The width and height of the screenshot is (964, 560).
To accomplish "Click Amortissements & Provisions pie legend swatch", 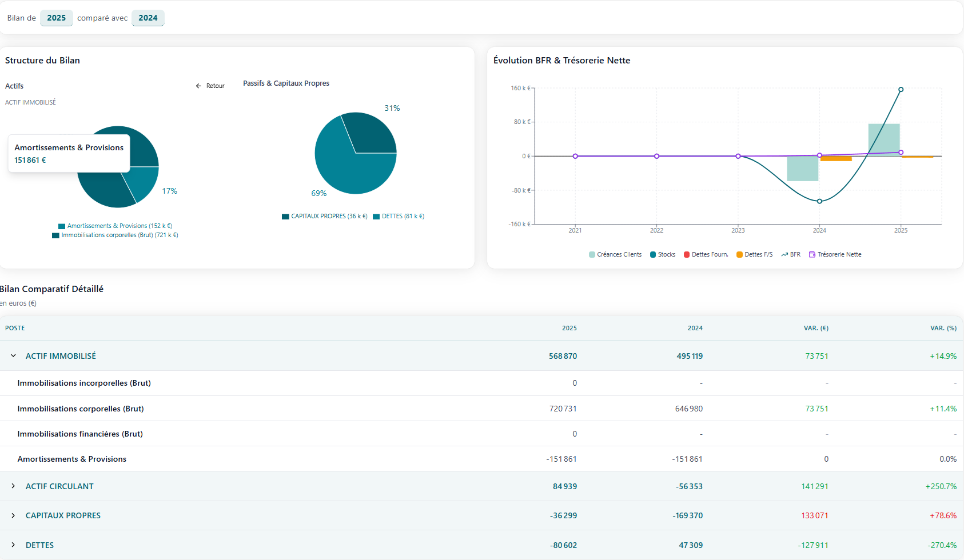I will [62, 226].
